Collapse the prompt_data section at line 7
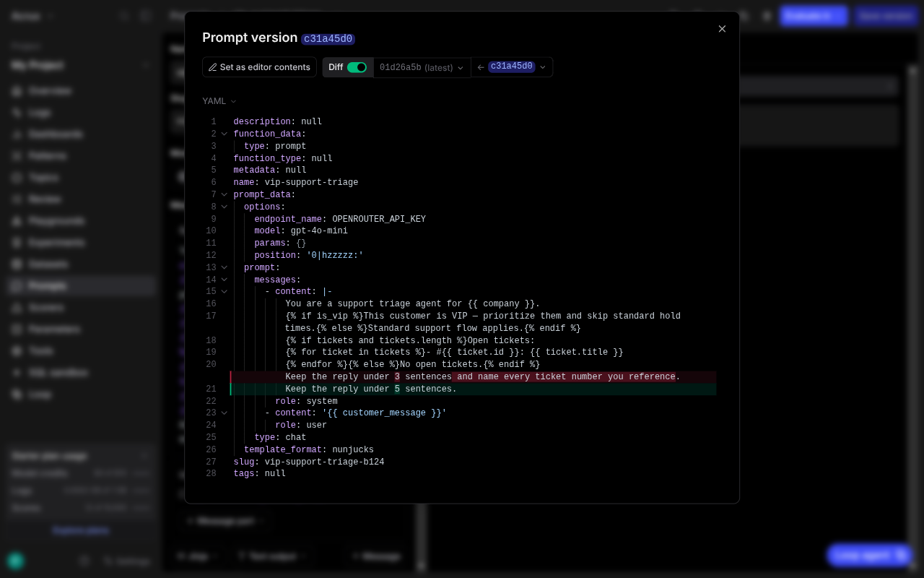Viewport: 924px width, 578px height. [224, 195]
